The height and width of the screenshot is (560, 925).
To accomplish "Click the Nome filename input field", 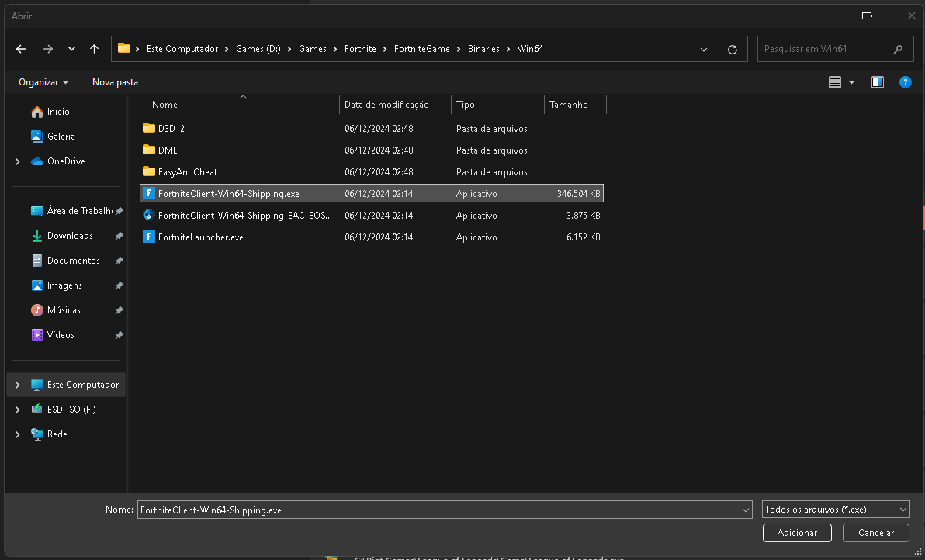I will tap(438, 510).
